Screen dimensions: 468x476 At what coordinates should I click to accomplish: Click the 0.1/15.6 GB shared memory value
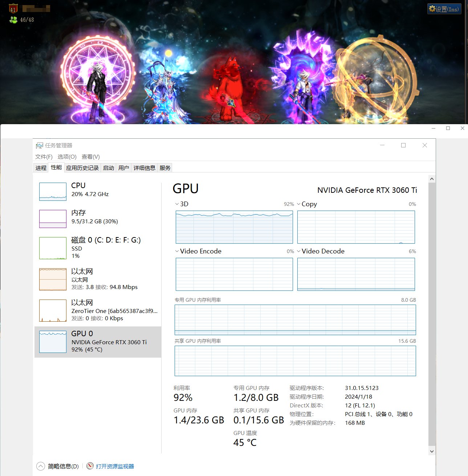[x=259, y=420]
